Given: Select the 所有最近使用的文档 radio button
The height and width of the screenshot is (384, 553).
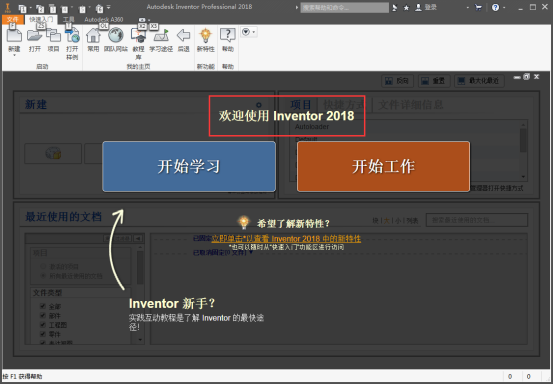Looking at the screenshot, I should [43, 276].
